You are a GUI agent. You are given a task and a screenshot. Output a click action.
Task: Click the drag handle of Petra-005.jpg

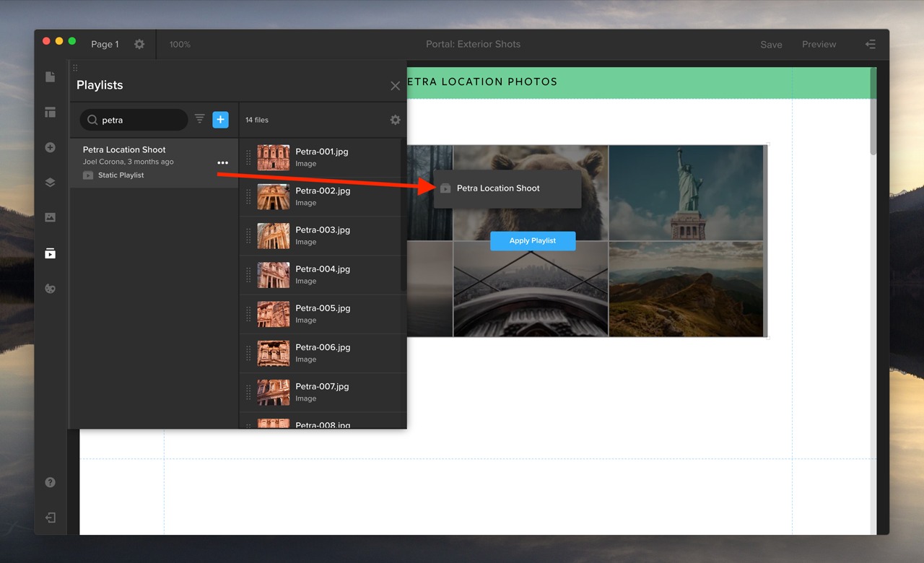coord(248,313)
